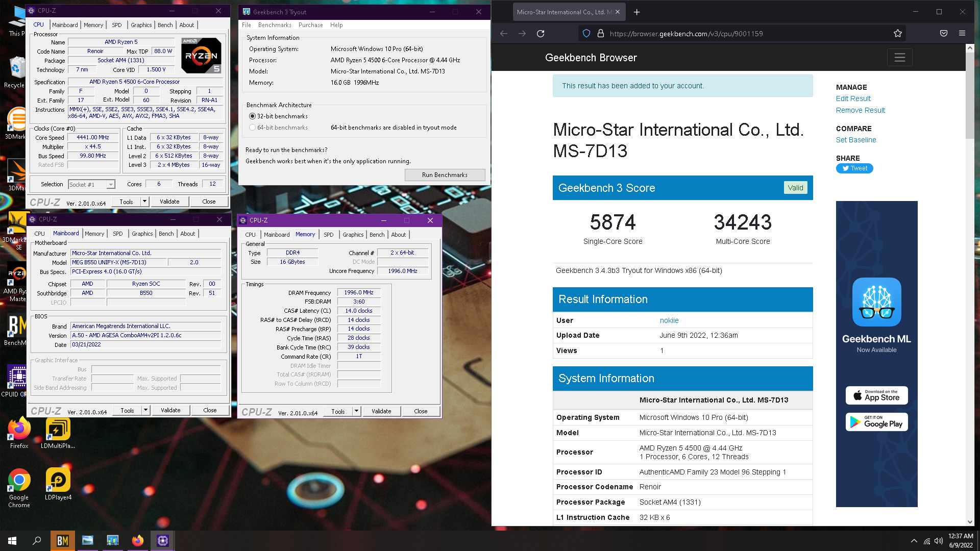
Task: Open Google Chrome desktop shortcut
Action: pos(19,488)
